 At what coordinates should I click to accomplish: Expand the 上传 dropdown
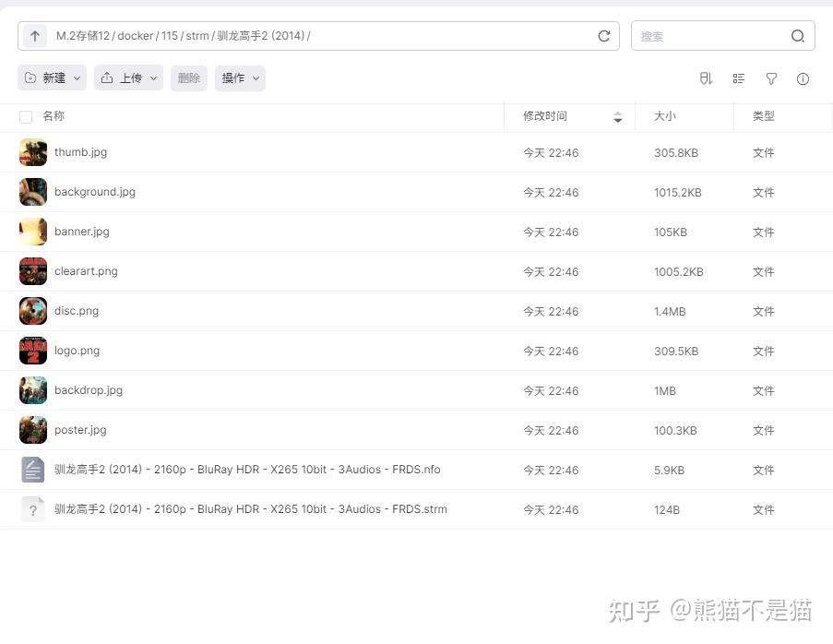click(152, 78)
